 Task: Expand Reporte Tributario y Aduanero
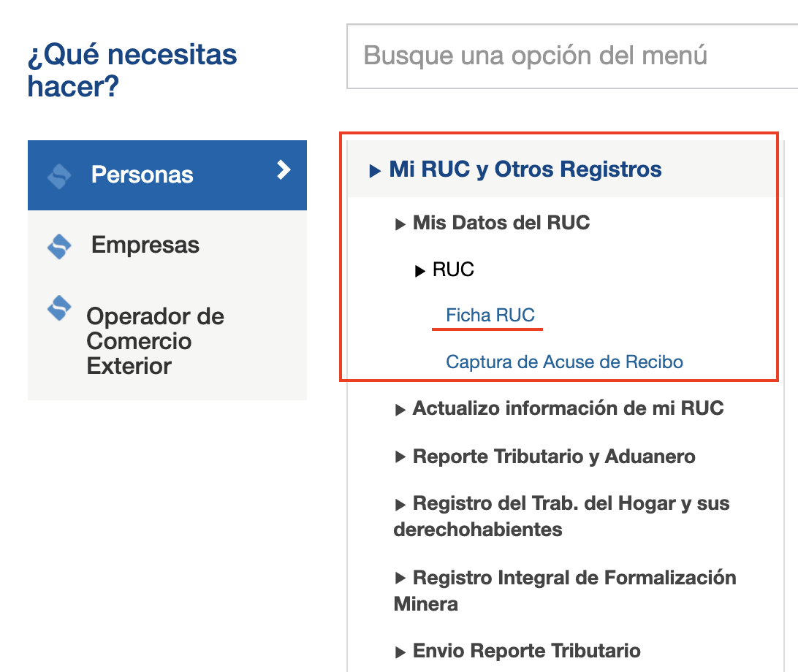[x=545, y=457]
